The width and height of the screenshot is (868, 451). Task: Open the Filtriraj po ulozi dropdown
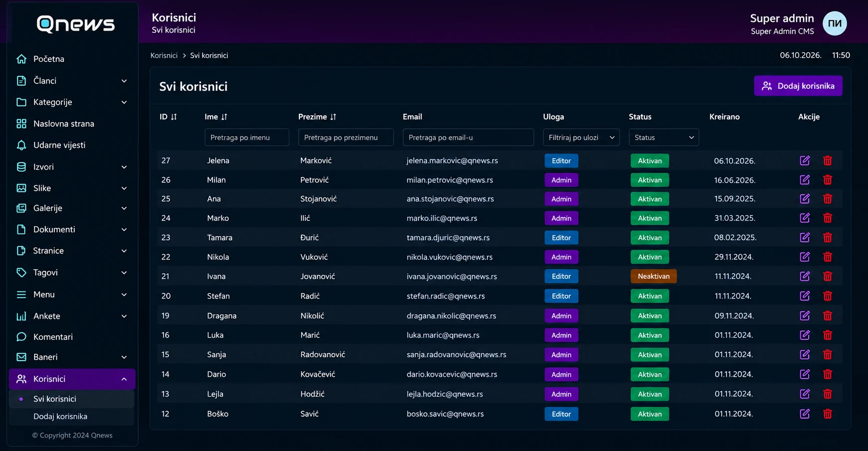[x=581, y=137]
